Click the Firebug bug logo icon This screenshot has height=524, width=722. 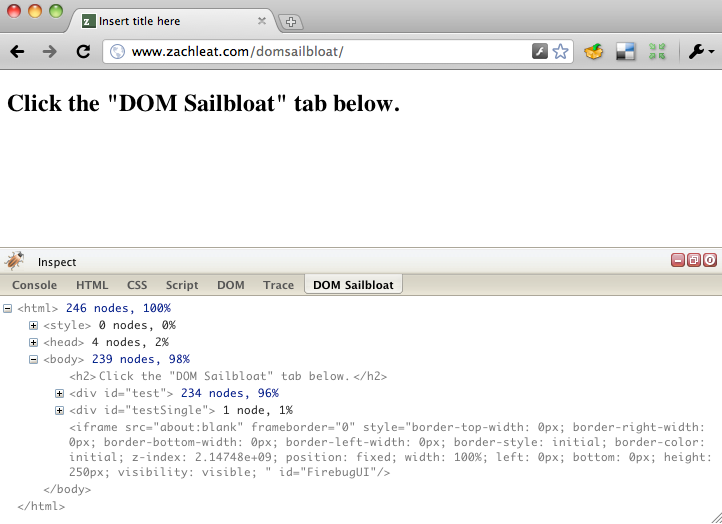click(x=15, y=261)
